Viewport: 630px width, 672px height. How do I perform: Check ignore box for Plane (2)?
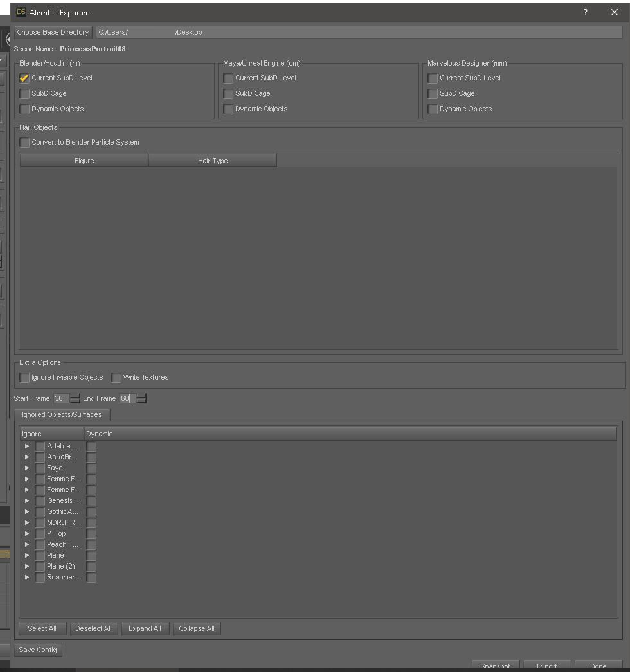(40, 567)
